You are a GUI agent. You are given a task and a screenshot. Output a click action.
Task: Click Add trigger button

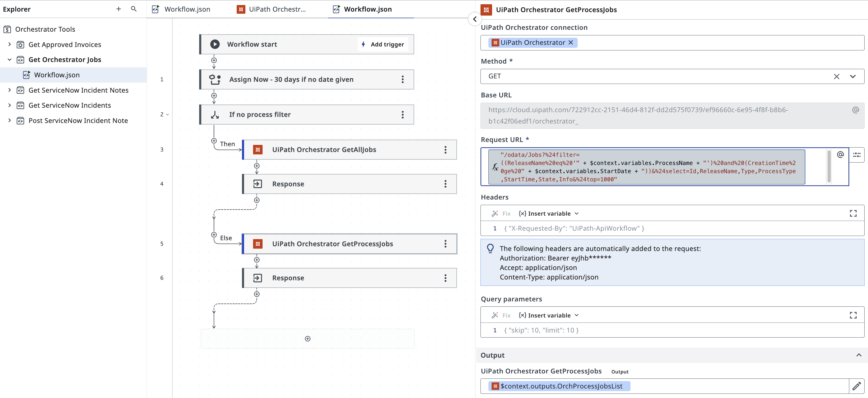click(383, 44)
